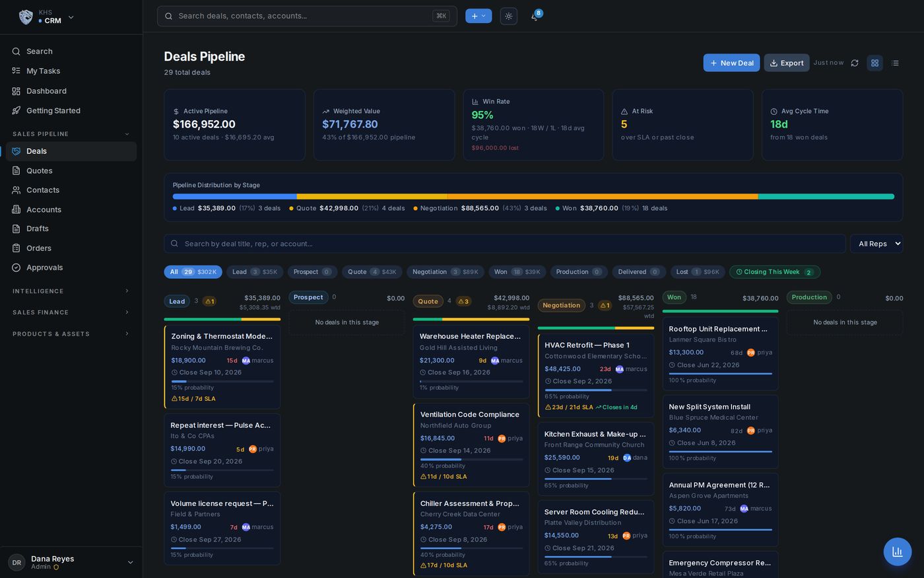Go to Approvals
The width and height of the screenshot is (924, 578).
tap(71, 268)
